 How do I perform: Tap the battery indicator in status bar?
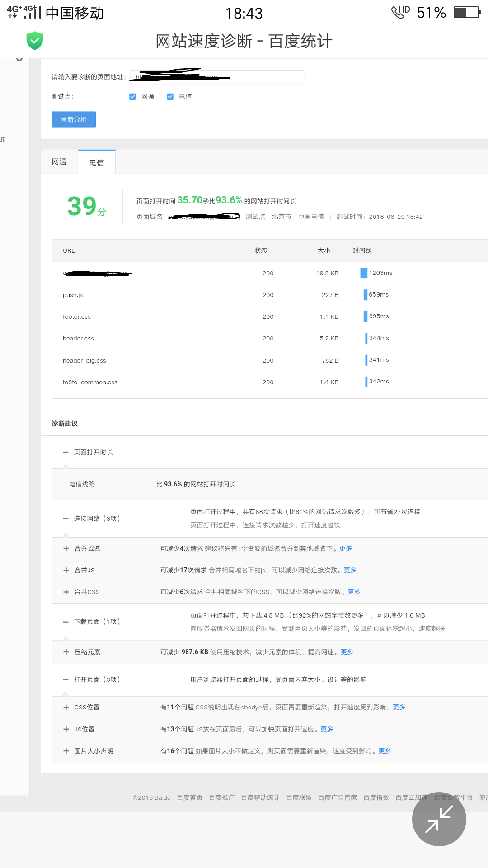467,12
